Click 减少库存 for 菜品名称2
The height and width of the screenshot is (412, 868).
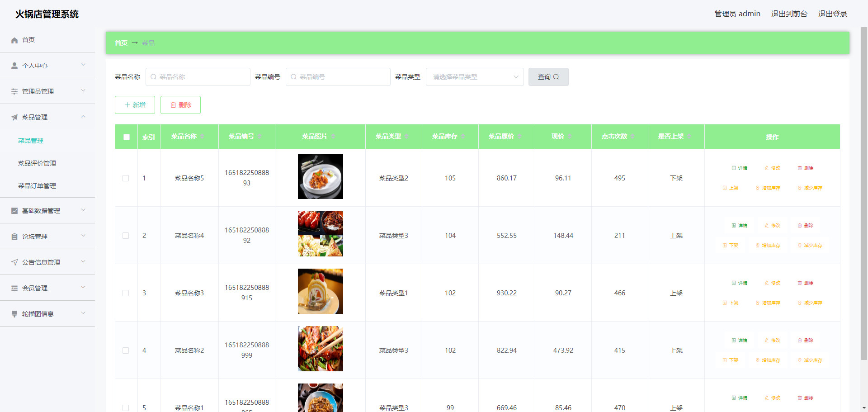(x=810, y=360)
